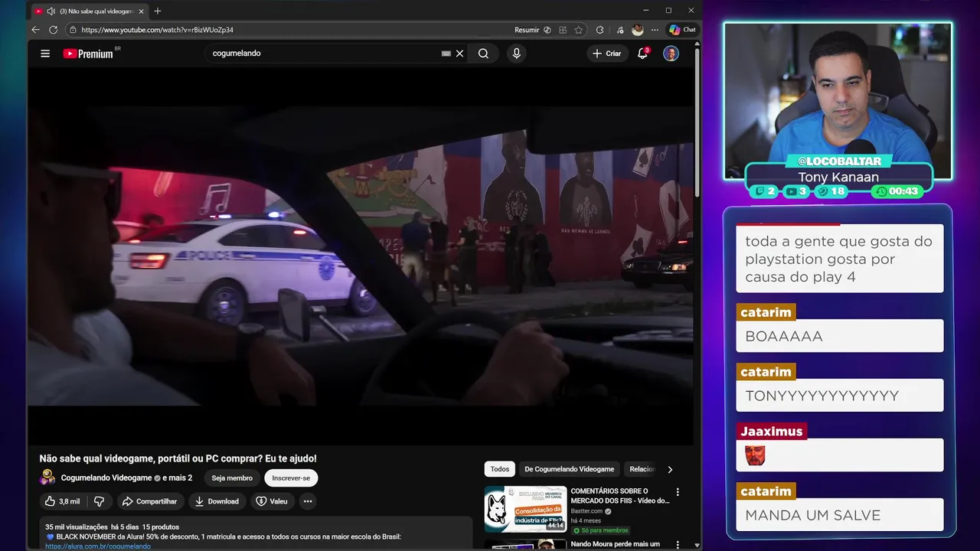Open Comentários sobre o Mercado dos FIIs title
980x551 pixels.
click(x=620, y=496)
